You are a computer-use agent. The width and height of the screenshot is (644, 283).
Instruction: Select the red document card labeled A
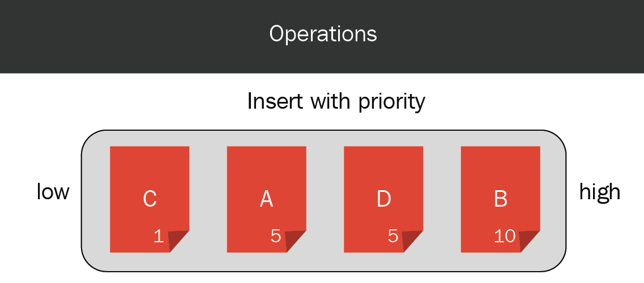point(267,199)
